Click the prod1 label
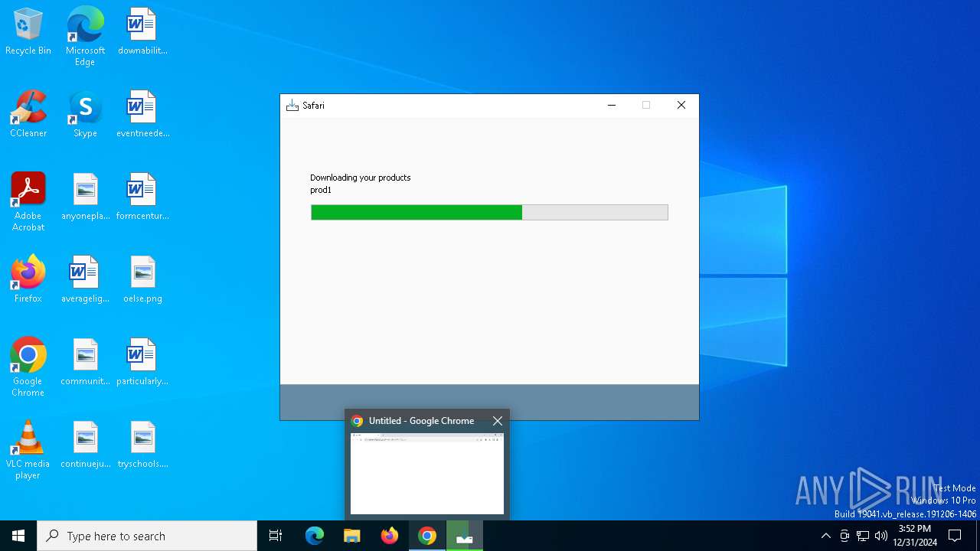 pos(321,190)
